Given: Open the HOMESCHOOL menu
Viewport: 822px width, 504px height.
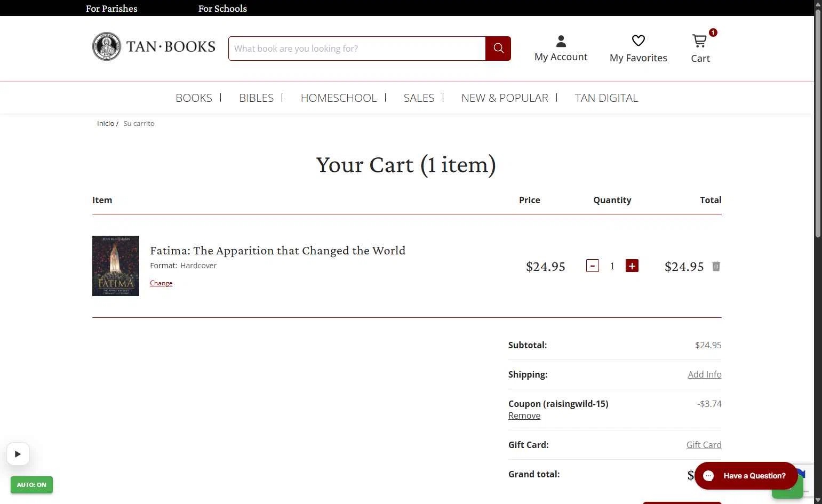Looking at the screenshot, I should (x=339, y=98).
